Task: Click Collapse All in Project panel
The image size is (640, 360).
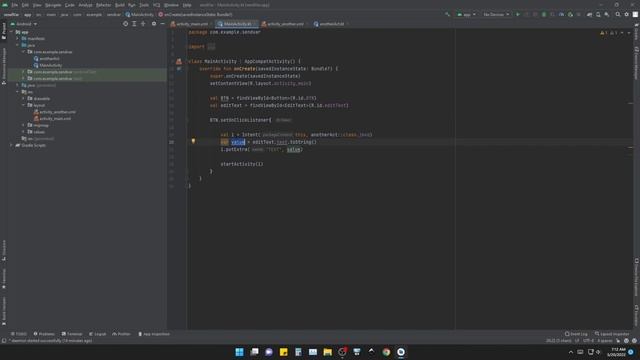Action: [143, 24]
